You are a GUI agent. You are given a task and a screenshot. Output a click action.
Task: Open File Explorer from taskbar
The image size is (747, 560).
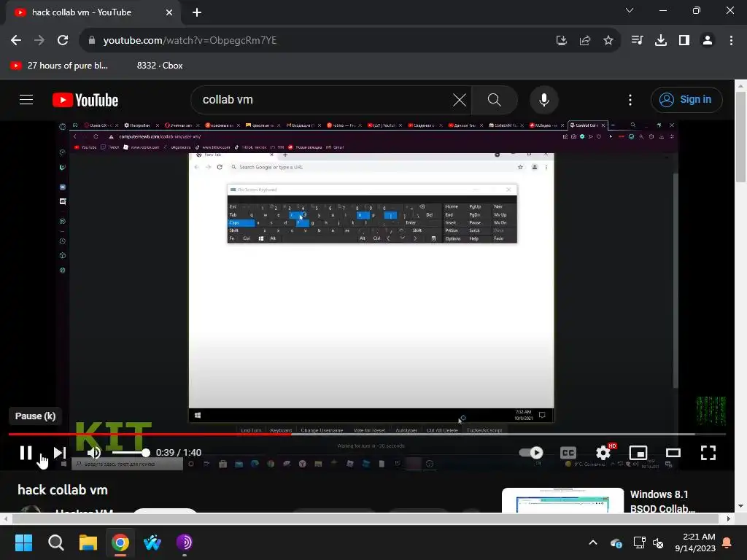click(88, 542)
